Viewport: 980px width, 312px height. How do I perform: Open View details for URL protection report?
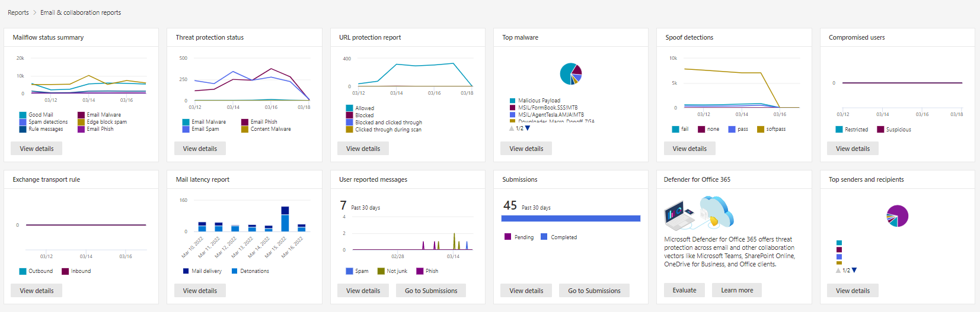coord(363,149)
